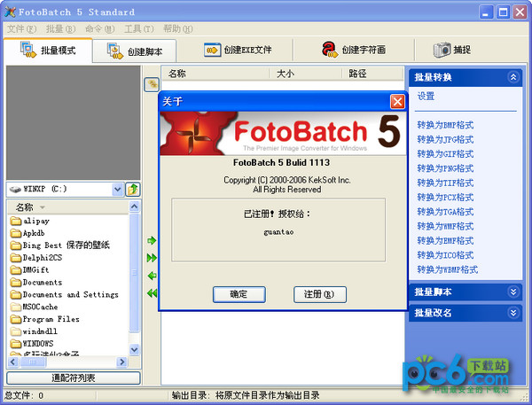Collapse the 批量转换 panel

point(512,77)
